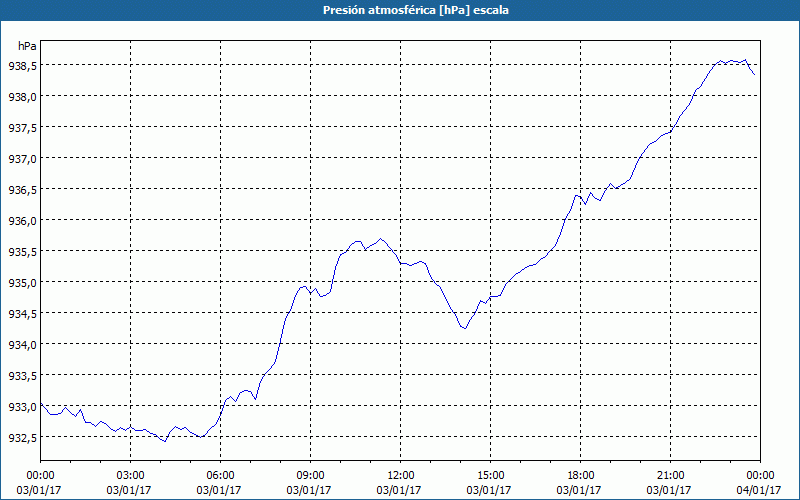This screenshot has width=800, height=500.
Task: Click the 12:00 time axis label
Action: pyautogui.click(x=401, y=476)
